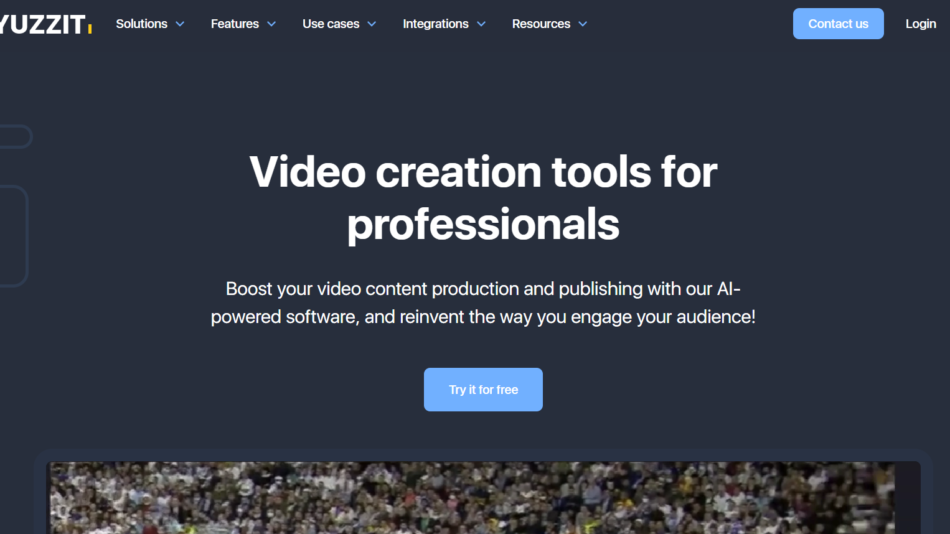Click the yellow accent bar in the logo

tap(90, 27)
